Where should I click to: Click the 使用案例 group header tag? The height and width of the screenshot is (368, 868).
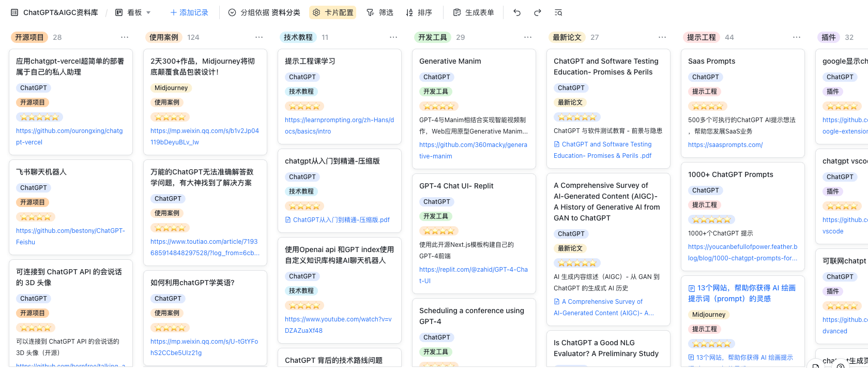[x=164, y=37]
